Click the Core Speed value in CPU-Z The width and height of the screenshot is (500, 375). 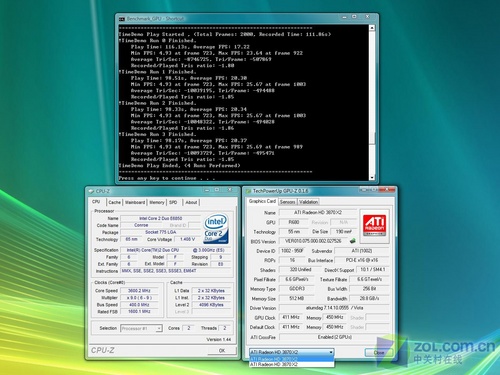(140, 291)
